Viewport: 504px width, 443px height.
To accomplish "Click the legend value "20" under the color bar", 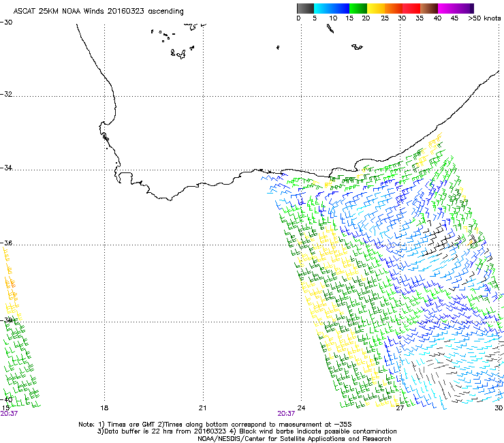I will click(366, 18).
